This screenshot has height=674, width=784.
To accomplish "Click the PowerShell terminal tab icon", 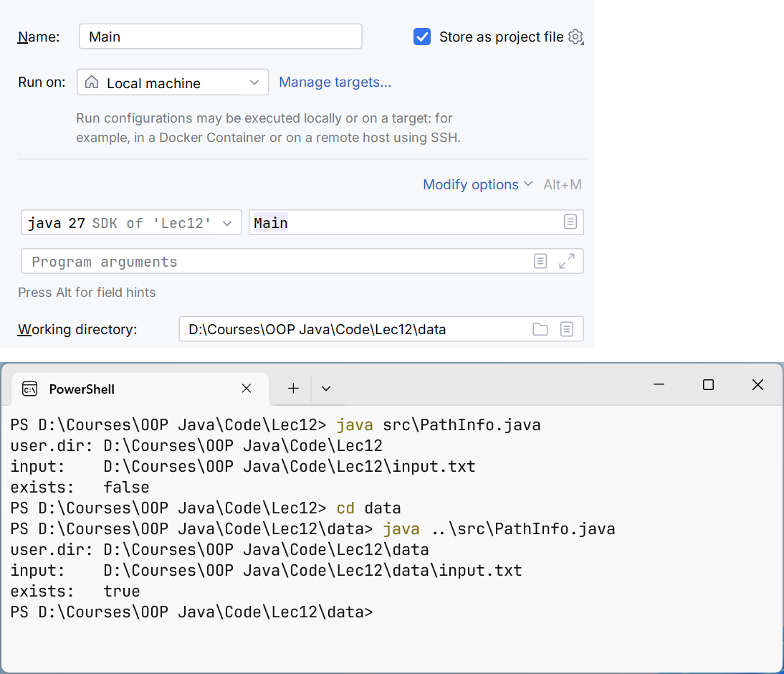I will pyautogui.click(x=30, y=389).
